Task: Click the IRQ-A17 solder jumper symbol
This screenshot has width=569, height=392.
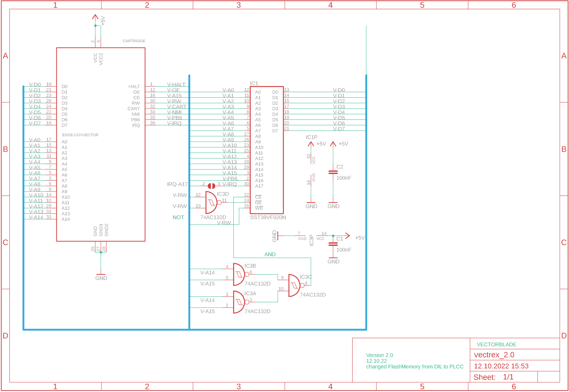Action: pyautogui.click(x=211, y=186)
